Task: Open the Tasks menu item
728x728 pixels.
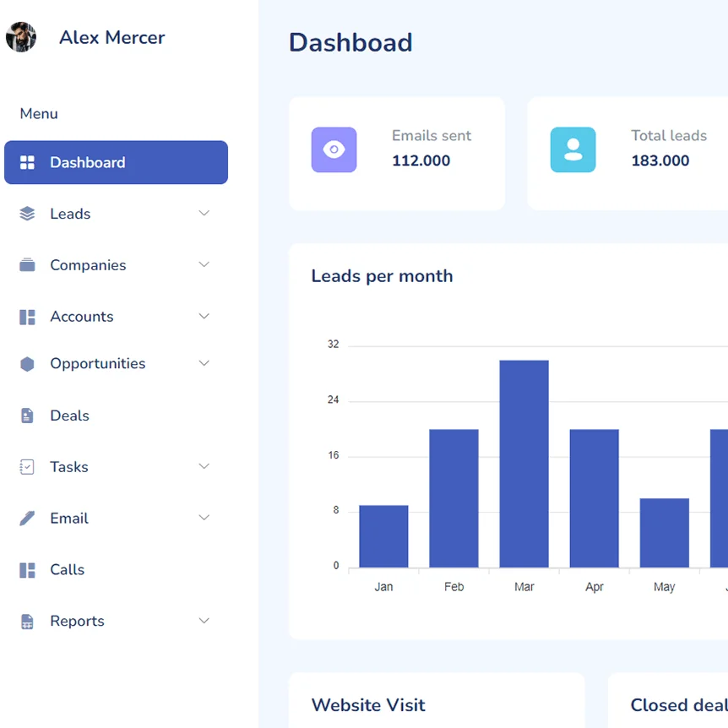Action: point(69,466)
